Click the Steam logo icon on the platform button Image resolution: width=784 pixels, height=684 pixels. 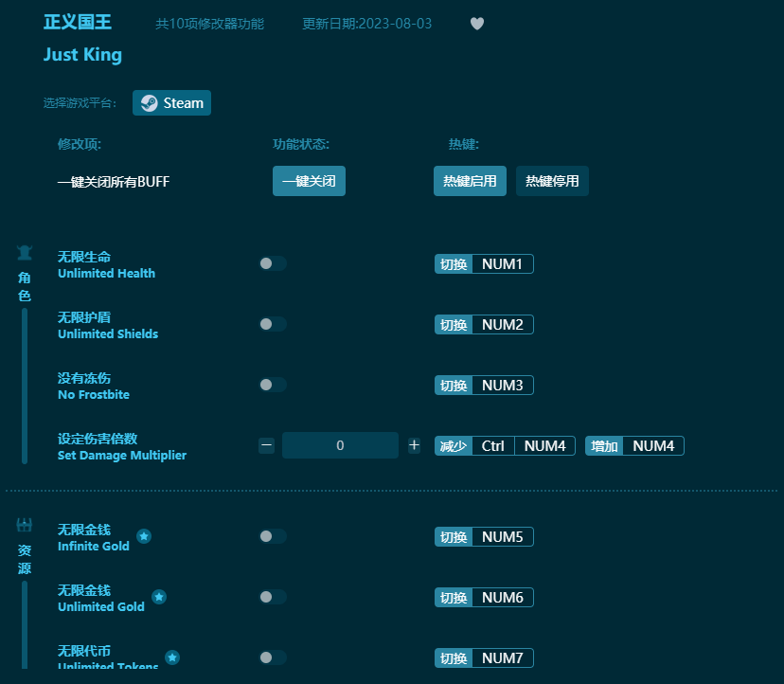pos(149,102)
